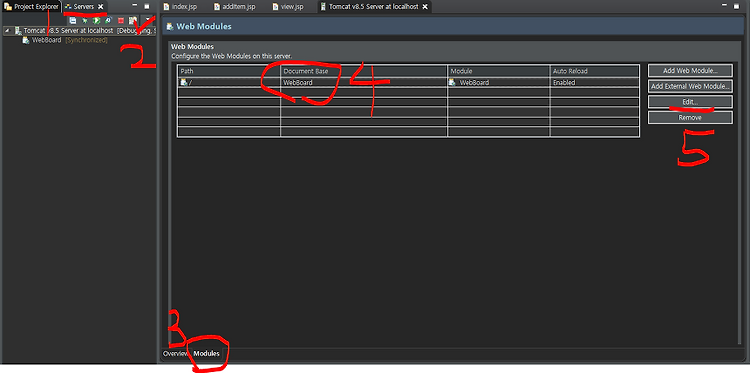Select the "/" path cell
The height and width of the screenshot is (373, 750).
(x=229, y=82)
